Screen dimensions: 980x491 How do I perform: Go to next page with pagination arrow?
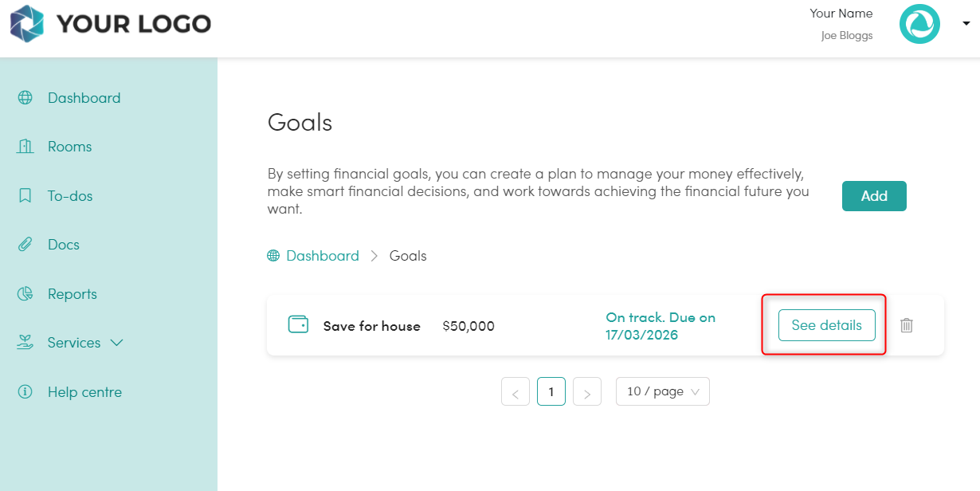(x=587, y=391)
